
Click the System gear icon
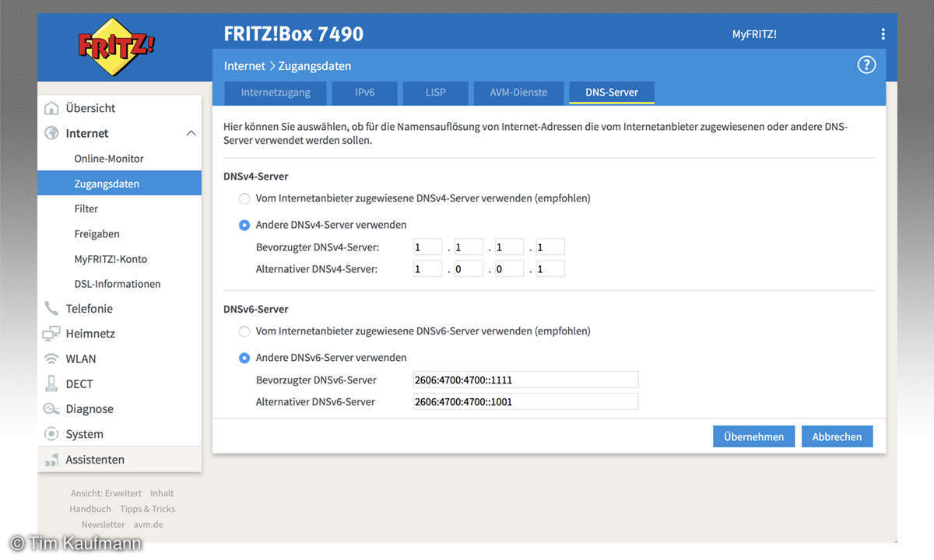51,434
